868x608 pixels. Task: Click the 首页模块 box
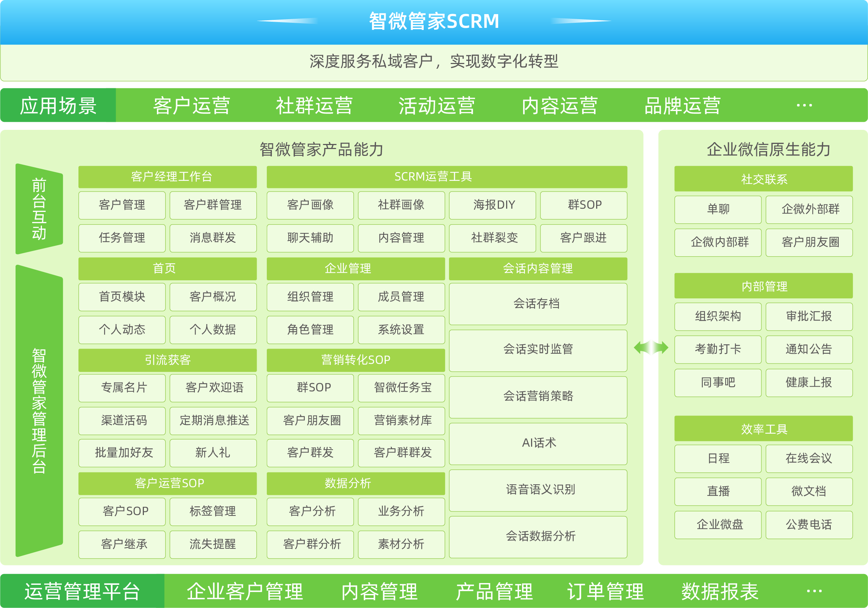point(122,297)
